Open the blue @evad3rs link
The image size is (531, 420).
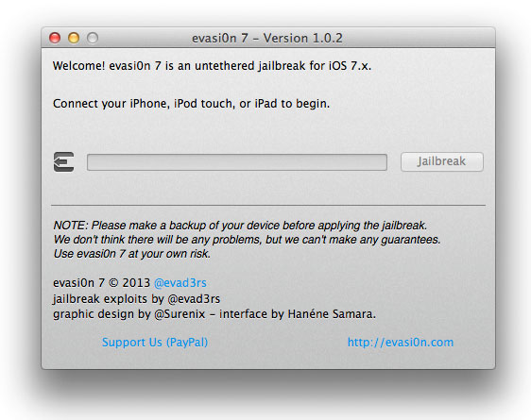180,283
